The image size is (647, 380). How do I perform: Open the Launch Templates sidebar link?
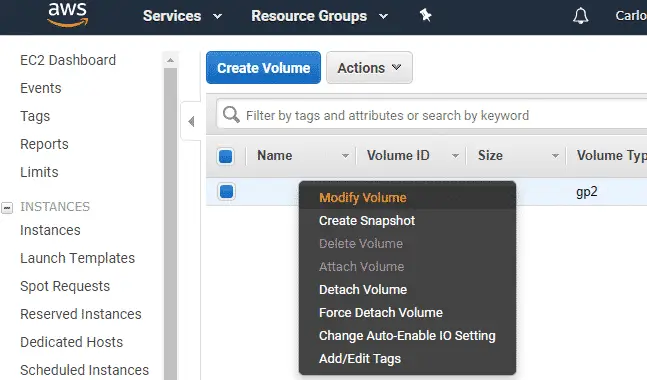tap(78, 258)
